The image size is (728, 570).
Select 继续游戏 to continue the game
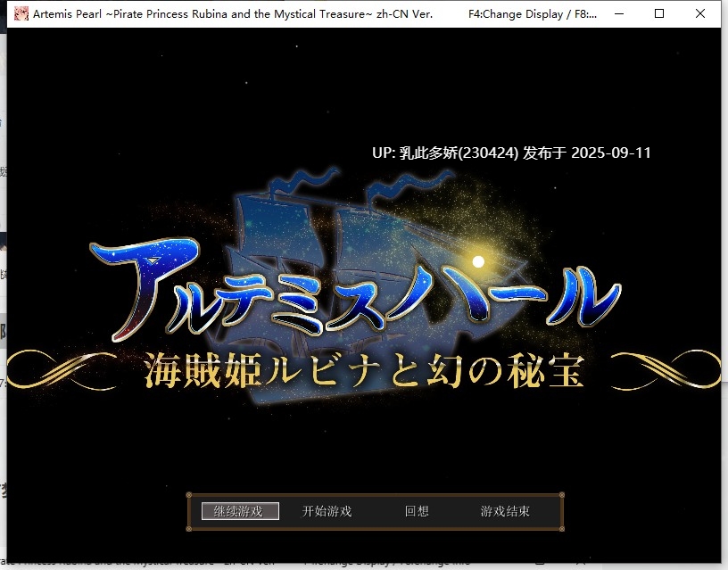point(240,511)
